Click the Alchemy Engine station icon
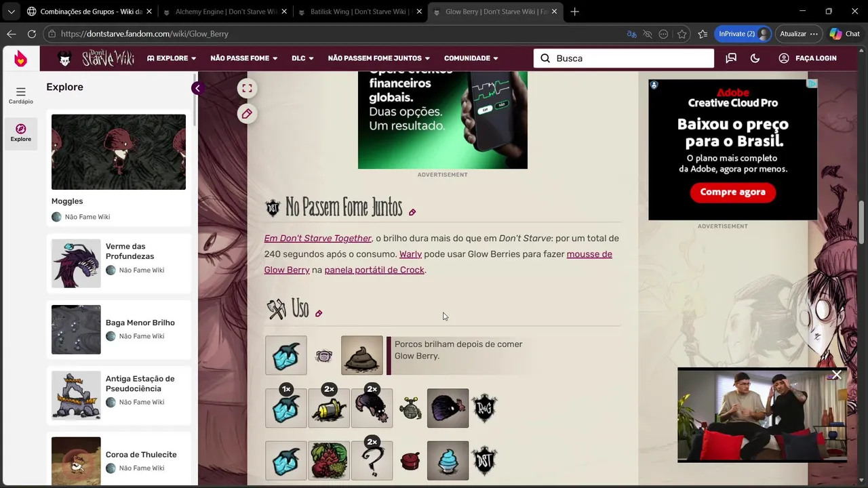 pos(410,408)
